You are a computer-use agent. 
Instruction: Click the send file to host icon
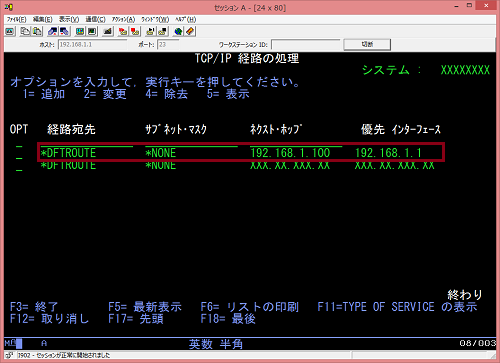(52, 31)
